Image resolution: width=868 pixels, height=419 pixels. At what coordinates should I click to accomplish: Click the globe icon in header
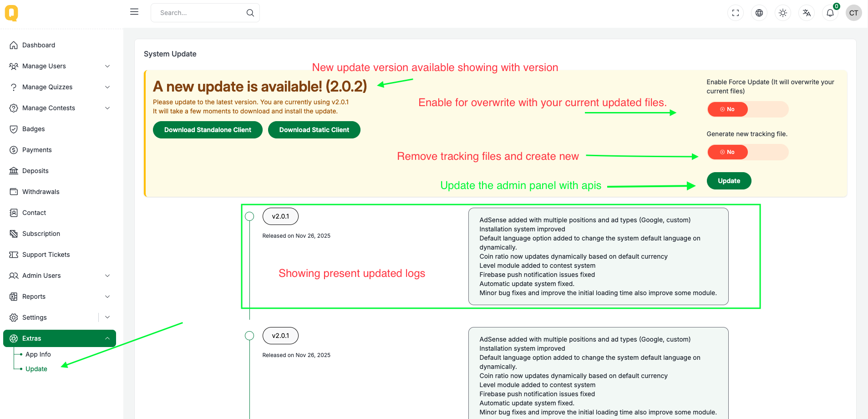(x=759, y=13)
